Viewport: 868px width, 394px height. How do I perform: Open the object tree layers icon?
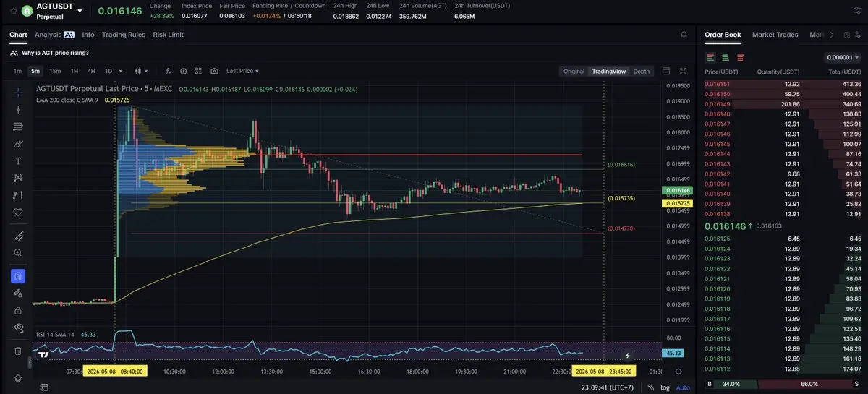[18, 378]
